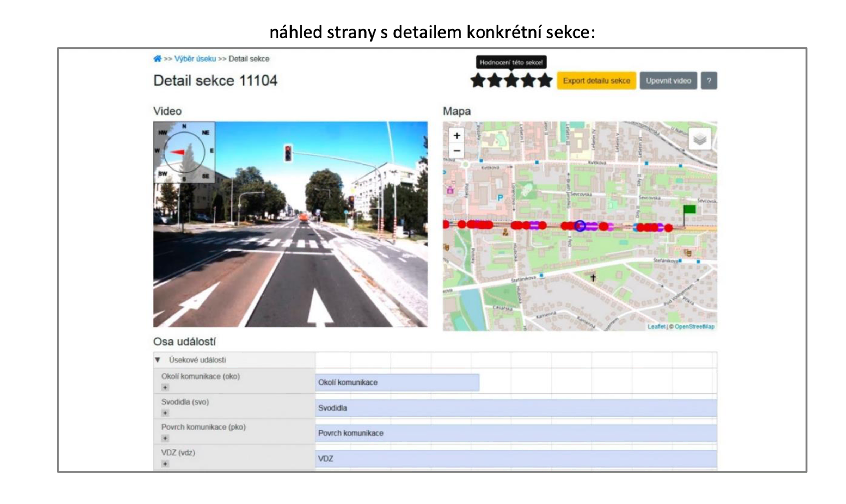Rate section with third star

point(511,80)
